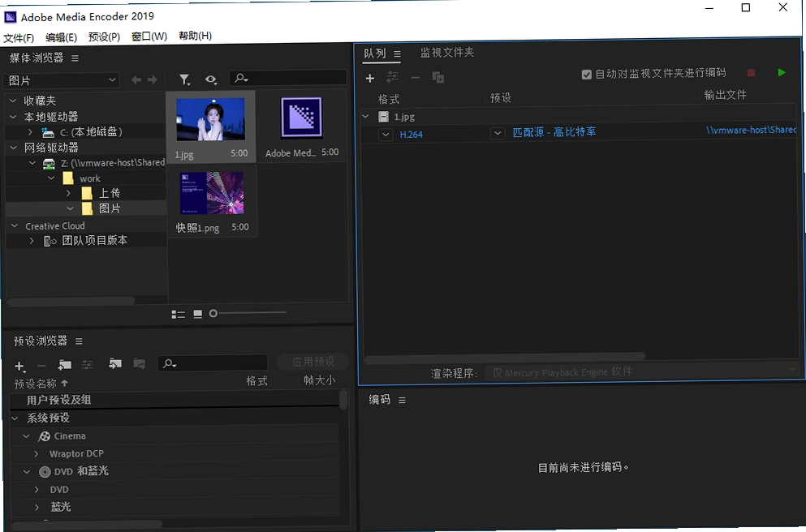Image resolution: width=806 pixels, height=532 pixels.
Task: Duplicate queue item icon
Action: 438,77
